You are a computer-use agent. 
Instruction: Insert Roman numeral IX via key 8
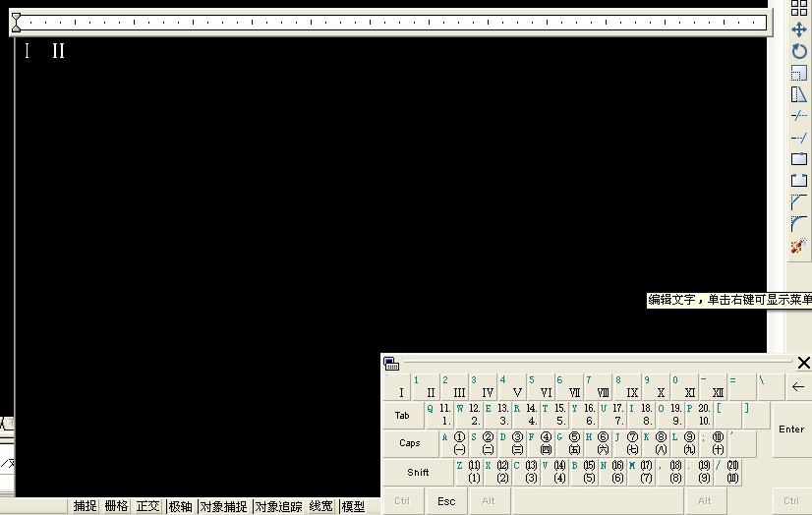click(x=627, y=386)
